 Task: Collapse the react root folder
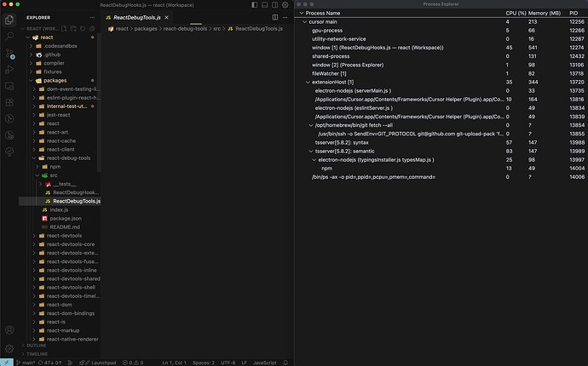[x=28, y=37]
